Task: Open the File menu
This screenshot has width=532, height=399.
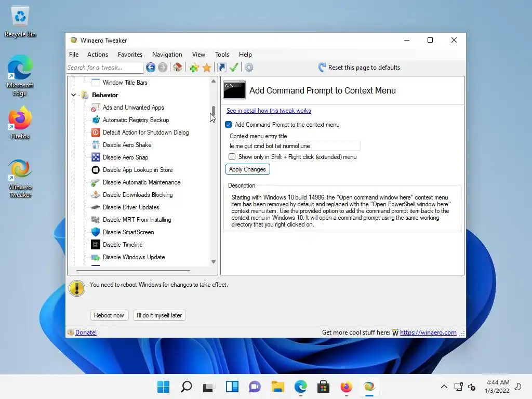Action: (x=74, y=54)
